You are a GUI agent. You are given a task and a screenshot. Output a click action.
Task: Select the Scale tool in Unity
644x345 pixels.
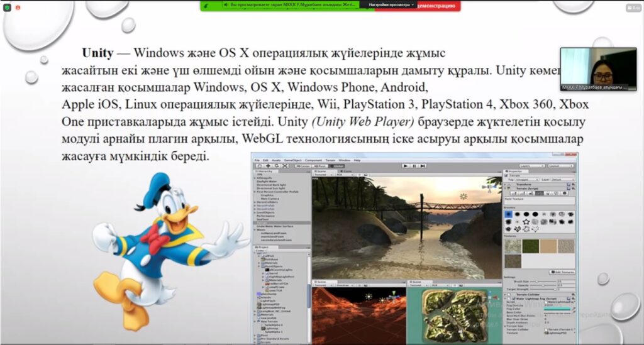(x=285, y=166)
